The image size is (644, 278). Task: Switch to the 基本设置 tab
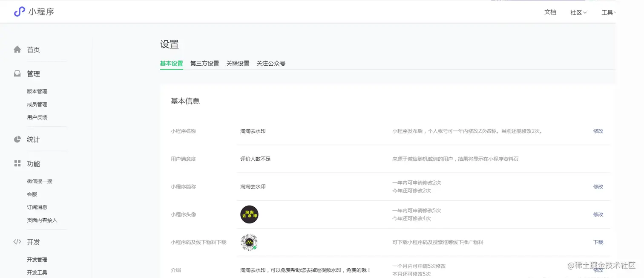tap(172, 64)
